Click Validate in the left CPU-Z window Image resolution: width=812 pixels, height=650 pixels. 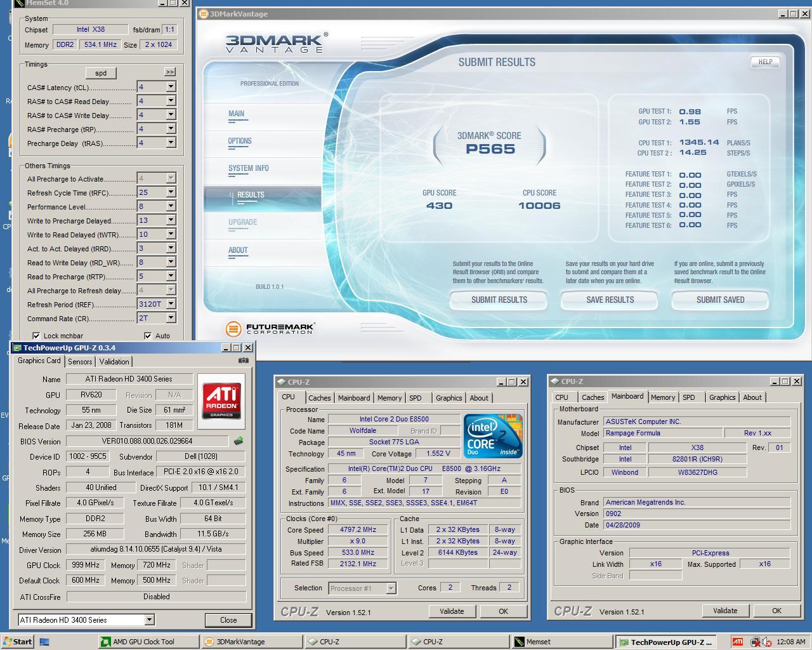click(x=452, y=611)
